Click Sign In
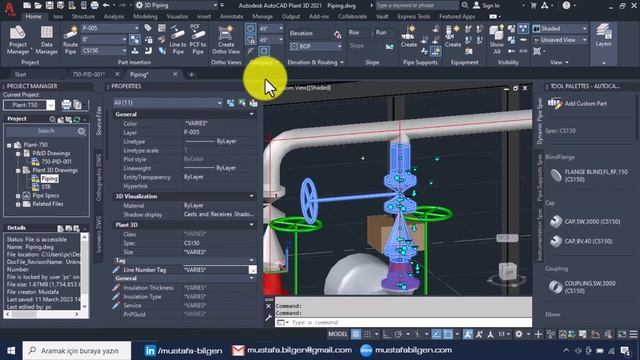 [x=486, y=5]
